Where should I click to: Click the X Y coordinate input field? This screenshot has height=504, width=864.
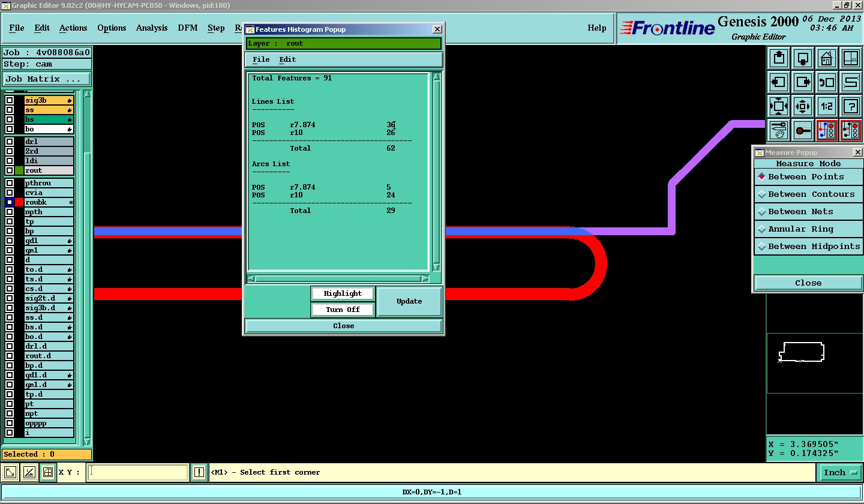tap(138, 473)
